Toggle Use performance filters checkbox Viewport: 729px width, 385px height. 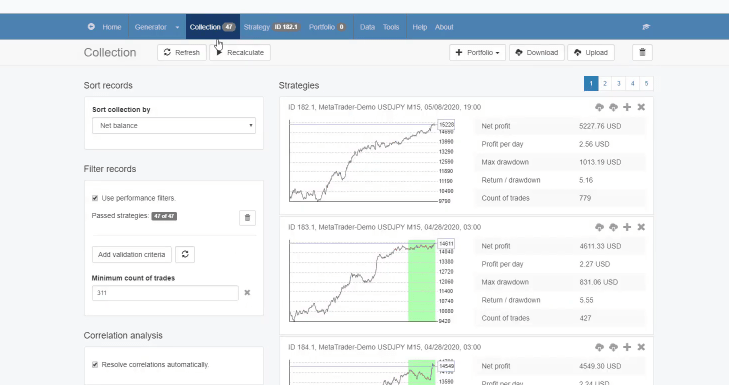[x=95, y=198]
